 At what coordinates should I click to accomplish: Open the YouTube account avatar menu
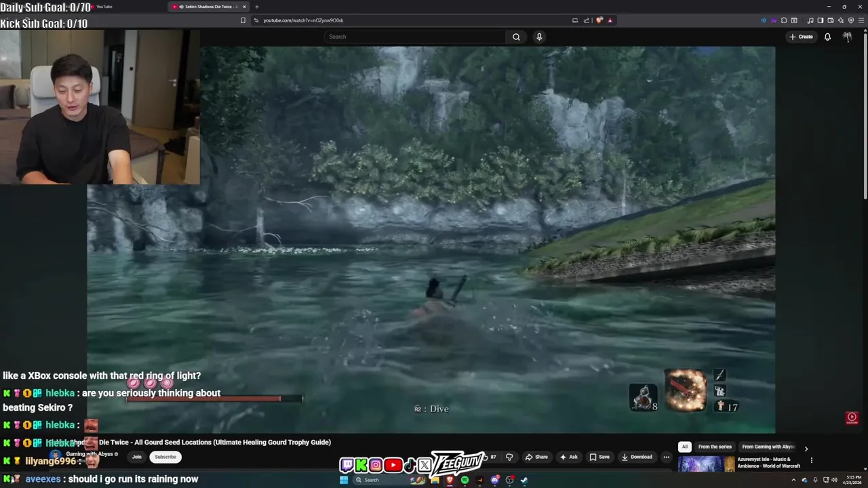pyautogui.click(x=847, y=37)
